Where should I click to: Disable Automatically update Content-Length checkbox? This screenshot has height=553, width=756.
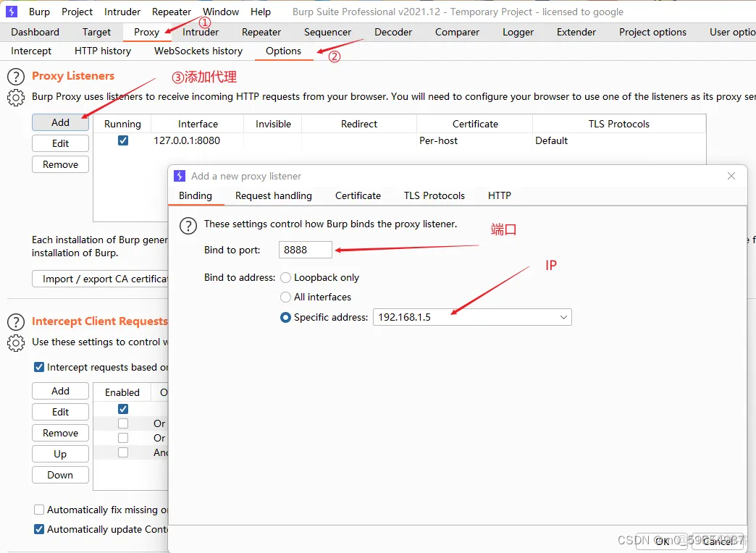(39, 529)
